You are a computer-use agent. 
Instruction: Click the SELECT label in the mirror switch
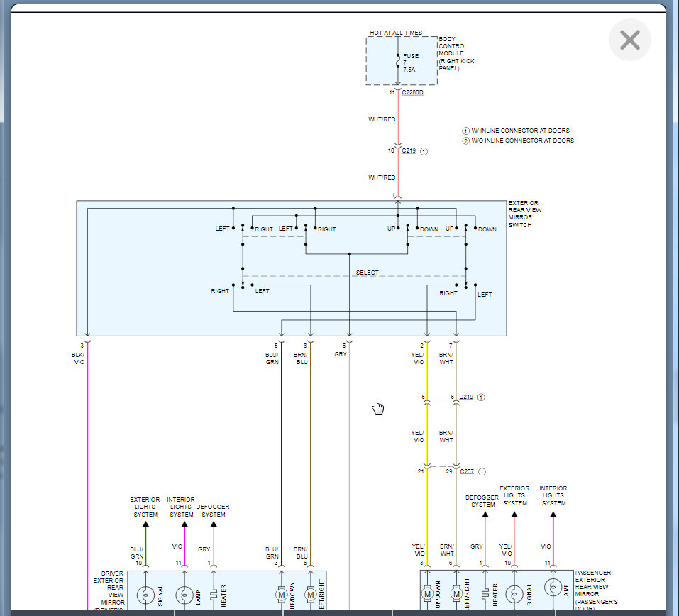click(368, 273)
